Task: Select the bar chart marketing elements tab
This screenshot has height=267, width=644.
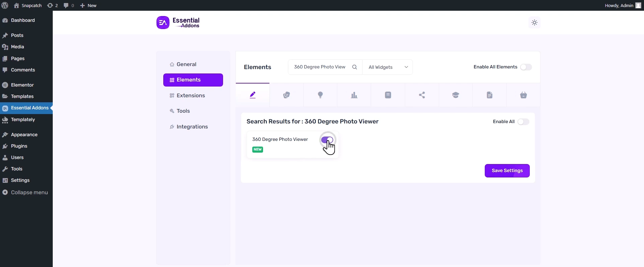Action: pos(354,95)
